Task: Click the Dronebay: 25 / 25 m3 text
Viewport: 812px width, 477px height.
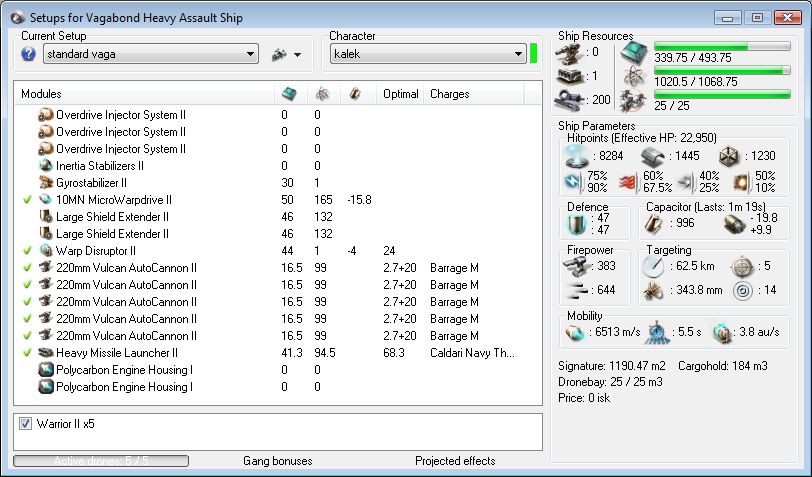Action: click(610, 382)
